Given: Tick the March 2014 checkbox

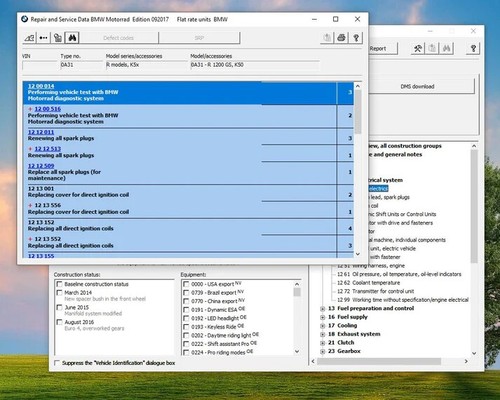Looking at the screenshot, I should 59,292.
